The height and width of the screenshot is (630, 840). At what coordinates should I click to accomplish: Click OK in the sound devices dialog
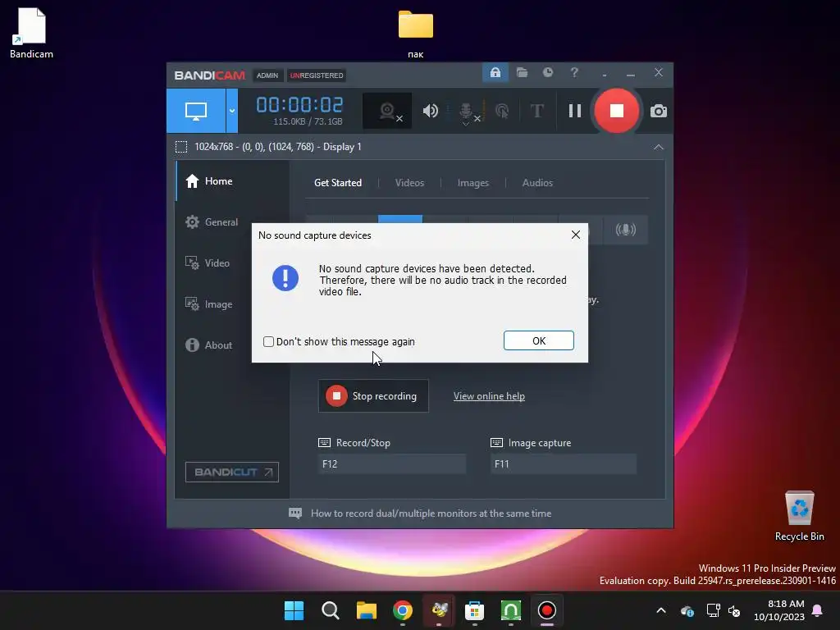(x=538, y=340)
